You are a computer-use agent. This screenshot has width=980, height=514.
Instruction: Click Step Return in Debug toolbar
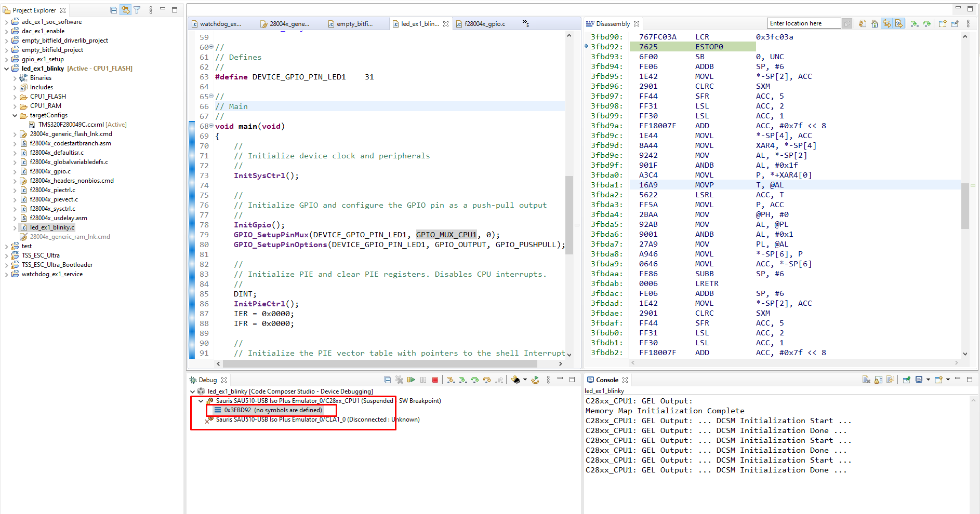[x=499, y=380]
